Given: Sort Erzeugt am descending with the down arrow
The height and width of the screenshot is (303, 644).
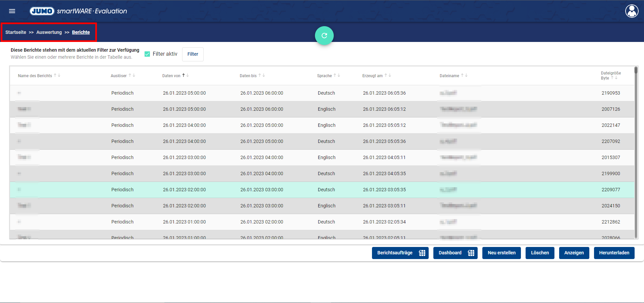Looking at the screenshot, I should tap(390, 75).
